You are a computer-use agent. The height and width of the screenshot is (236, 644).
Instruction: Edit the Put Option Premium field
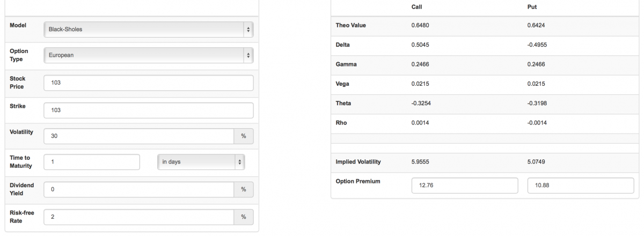[x=581, y=186]
